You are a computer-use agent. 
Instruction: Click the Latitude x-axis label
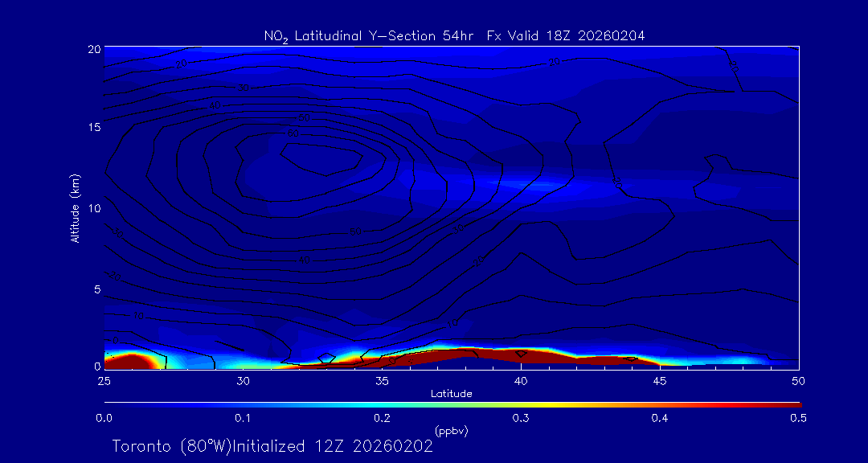tap(451, 394)
